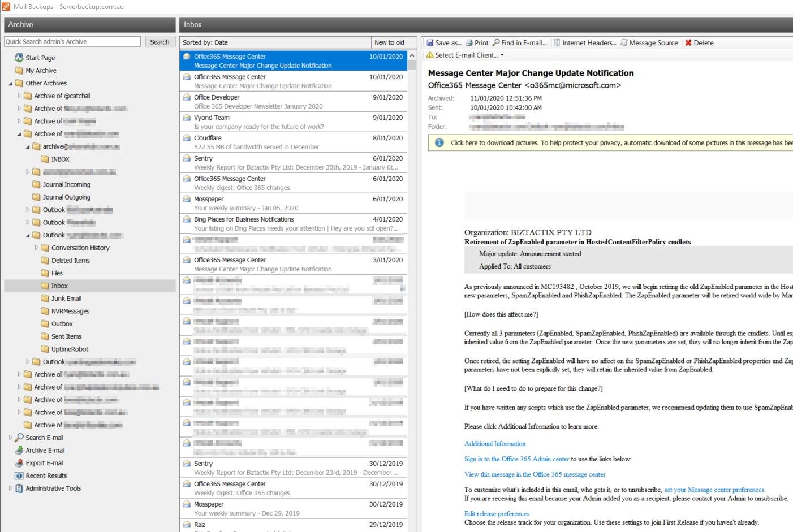
Task: Click the Recent Results icon
Action: [19, 475]
